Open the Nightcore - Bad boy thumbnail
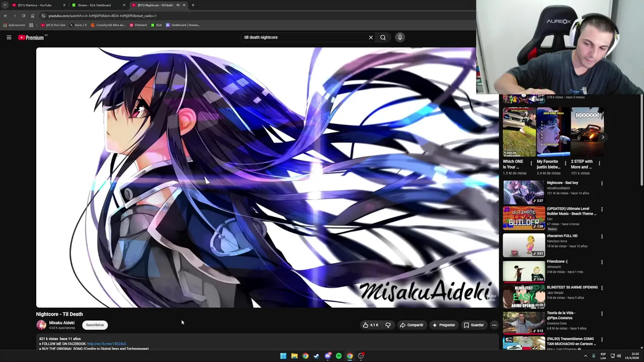Image resolution: width=644 pixels, height=362 pixels. tap(524, 192)
